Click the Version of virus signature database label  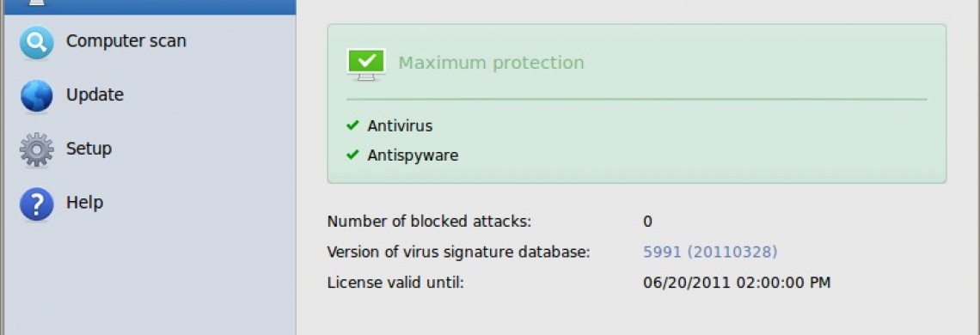[459, 252]
